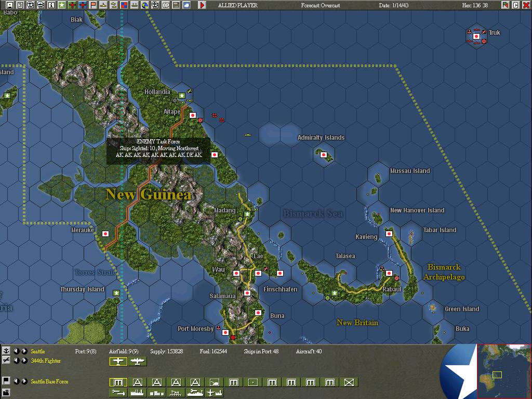Select the highlighted first Seattle Base Force unit
Screen dimensions: 532x399
tap(118, 382)
